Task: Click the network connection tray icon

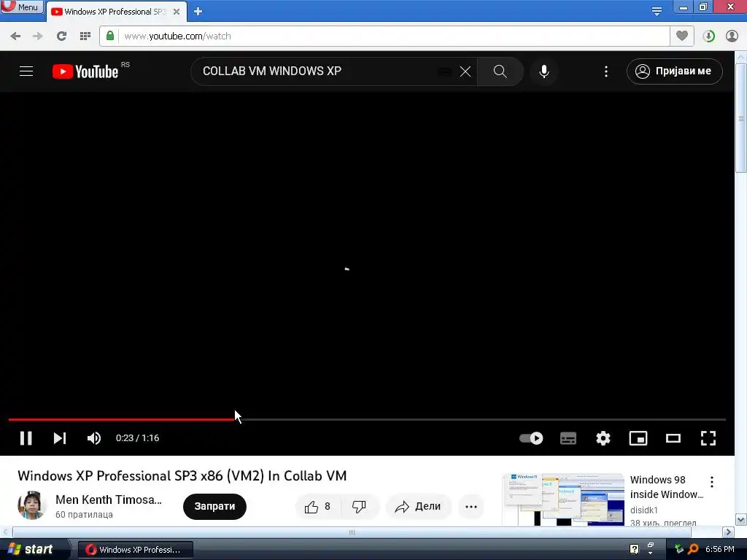Action: point(679,549)
